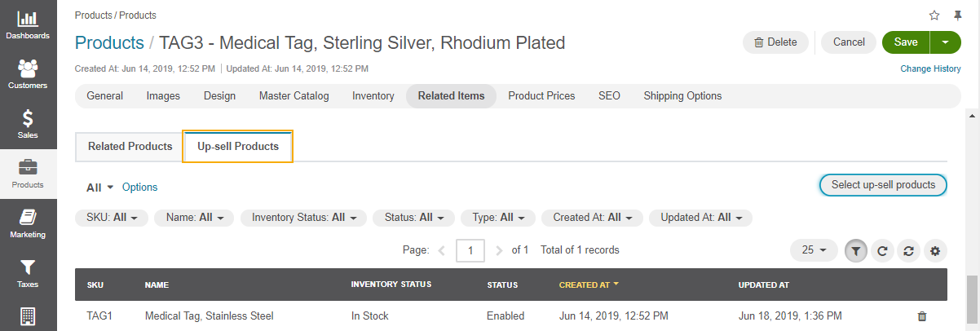Open the Inventory Status filter dropdown
Screen dimensions: 980x331
coord(304,218)
